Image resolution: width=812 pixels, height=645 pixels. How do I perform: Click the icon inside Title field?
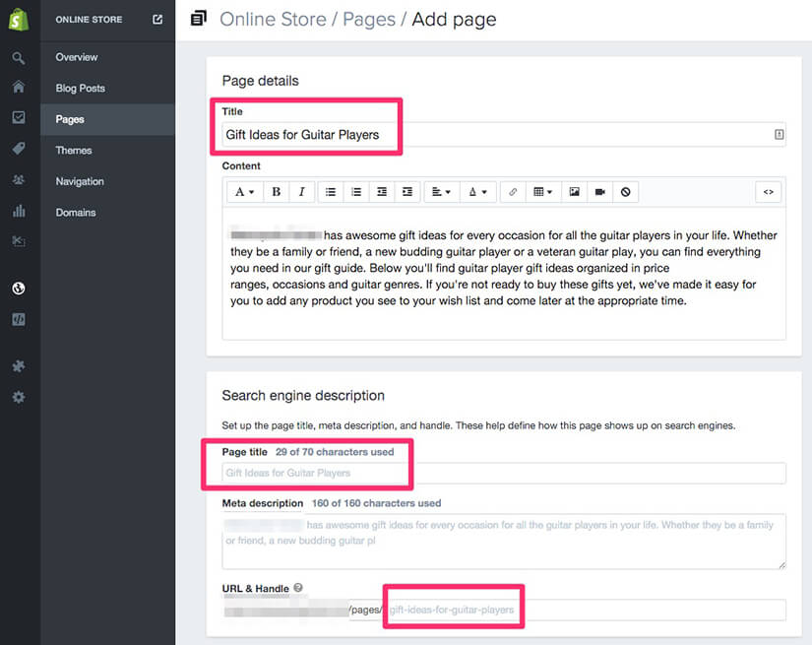(x=779, y=135)
